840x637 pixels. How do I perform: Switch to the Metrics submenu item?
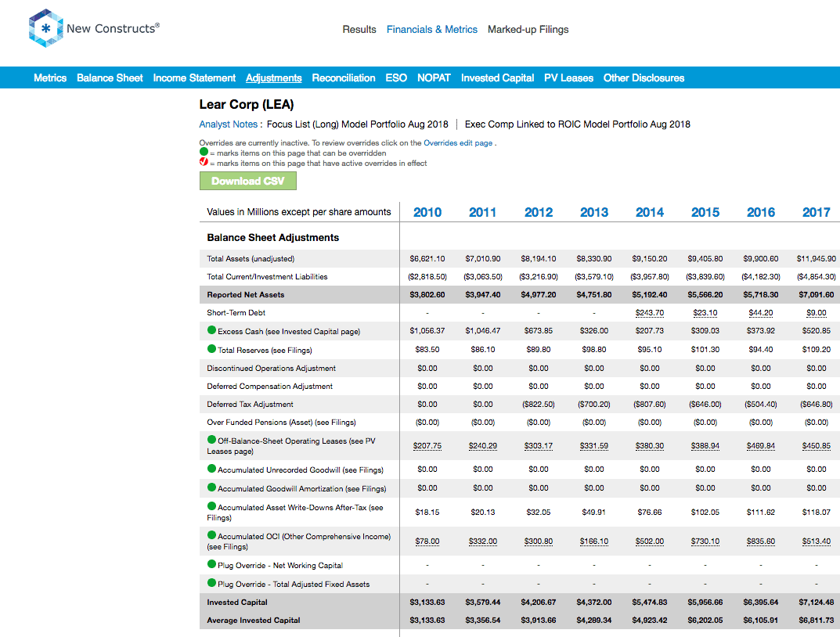tap(50, 78)
